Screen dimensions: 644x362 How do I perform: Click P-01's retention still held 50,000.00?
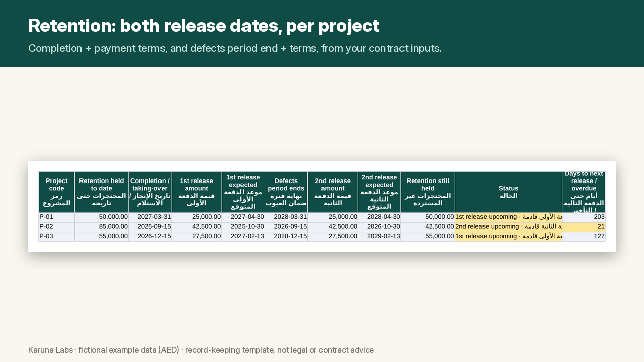tap(428, 217)
